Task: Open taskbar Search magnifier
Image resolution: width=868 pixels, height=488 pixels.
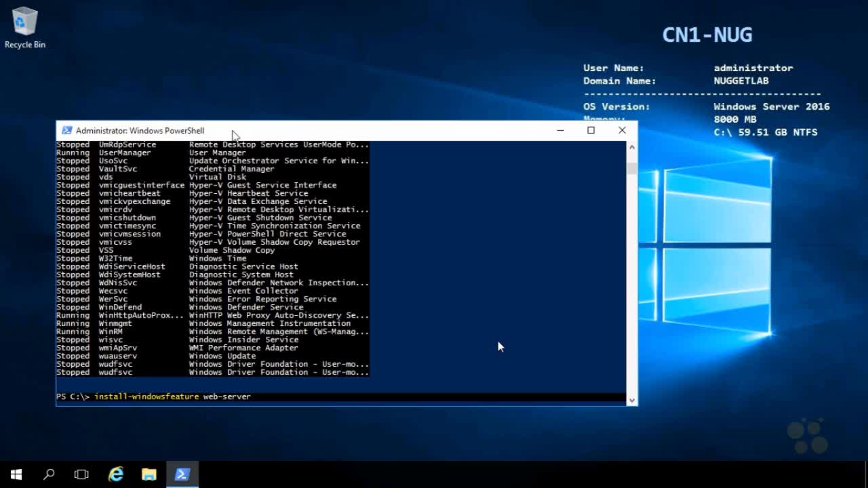Action: click(49, 474)
